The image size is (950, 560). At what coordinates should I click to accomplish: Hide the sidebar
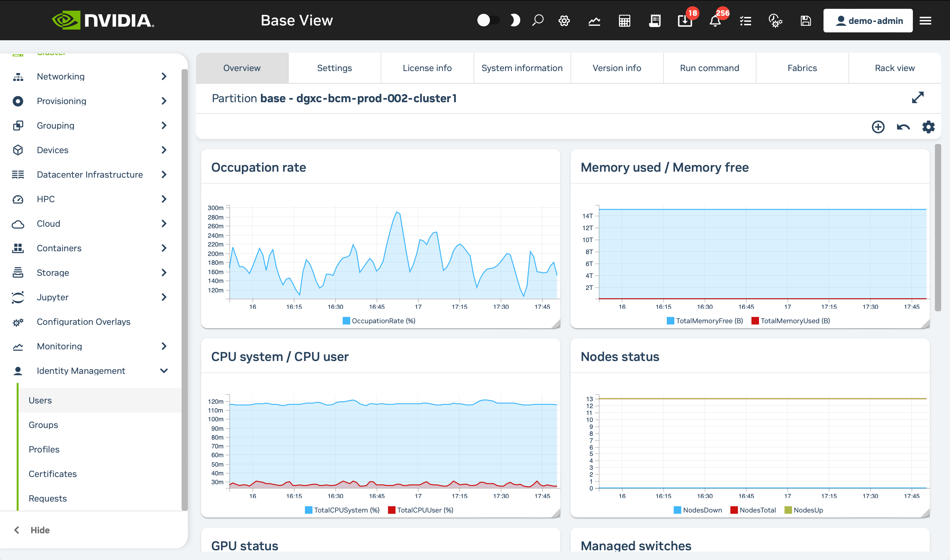pyautogui.click(x=32, y=530)
